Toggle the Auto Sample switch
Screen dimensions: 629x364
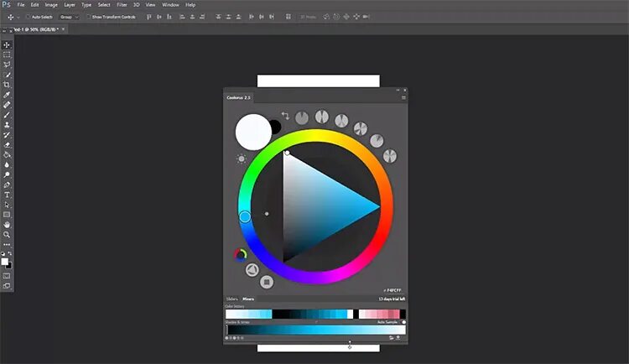[x=403, y=322]
